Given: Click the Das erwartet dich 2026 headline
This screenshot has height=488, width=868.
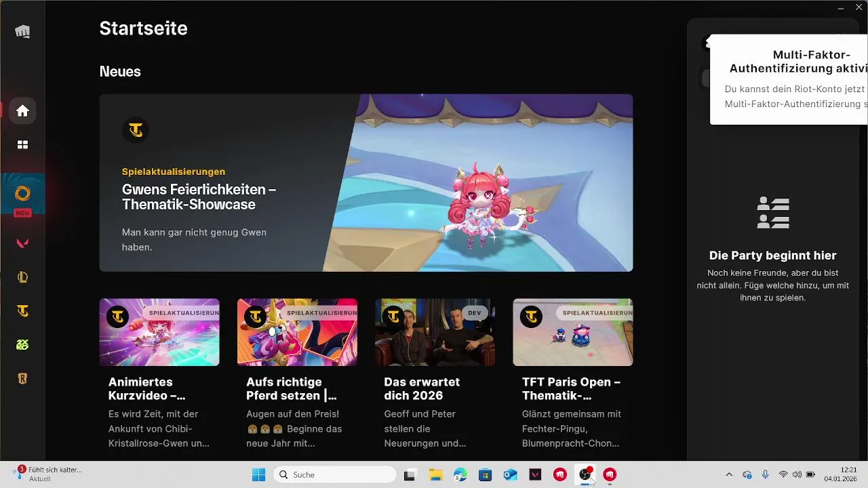Looking at the screenshot, I should 422,388.
